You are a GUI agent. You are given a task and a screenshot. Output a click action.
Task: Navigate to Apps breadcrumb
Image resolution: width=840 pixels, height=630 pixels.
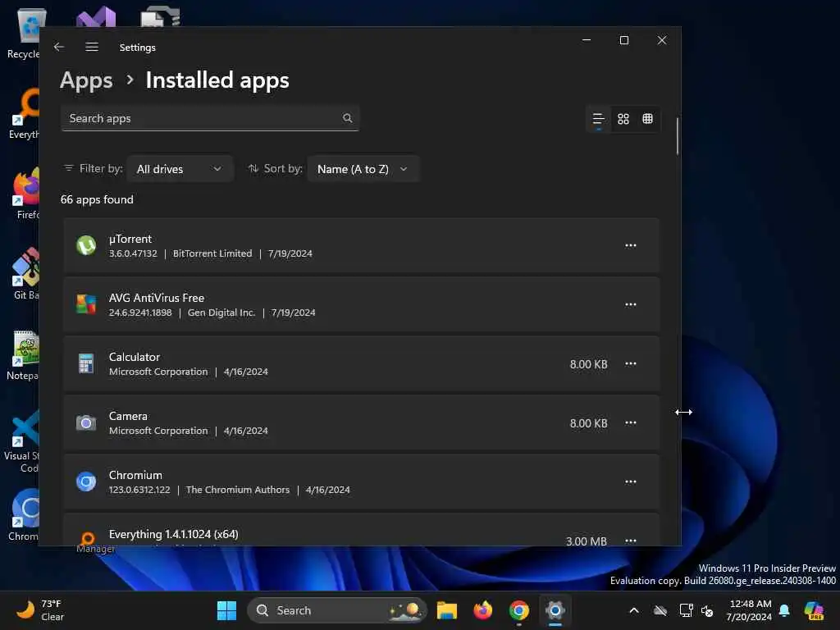[86, 80]
